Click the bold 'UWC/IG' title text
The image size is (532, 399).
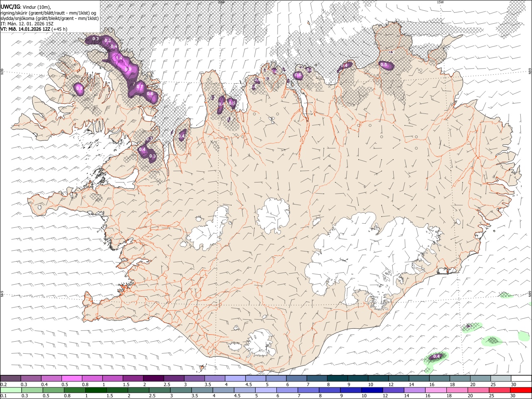[x=10, y=7]
